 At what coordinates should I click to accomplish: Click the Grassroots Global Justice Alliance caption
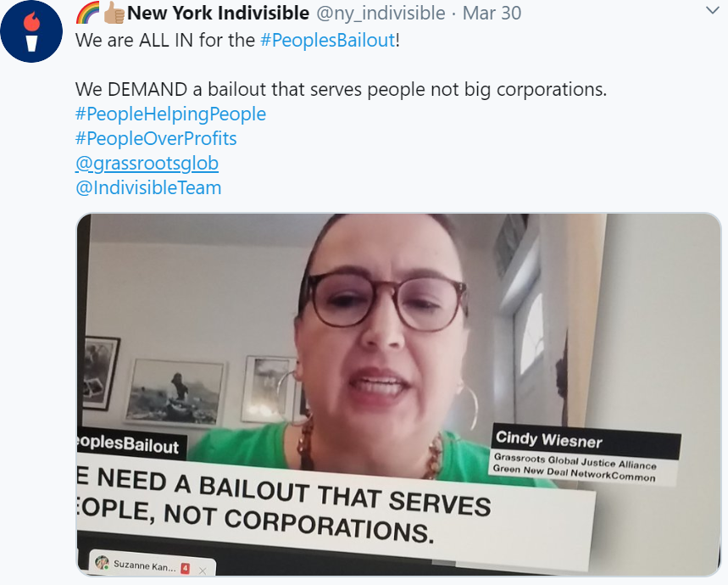pyautogui.click(x=575, y=461)
